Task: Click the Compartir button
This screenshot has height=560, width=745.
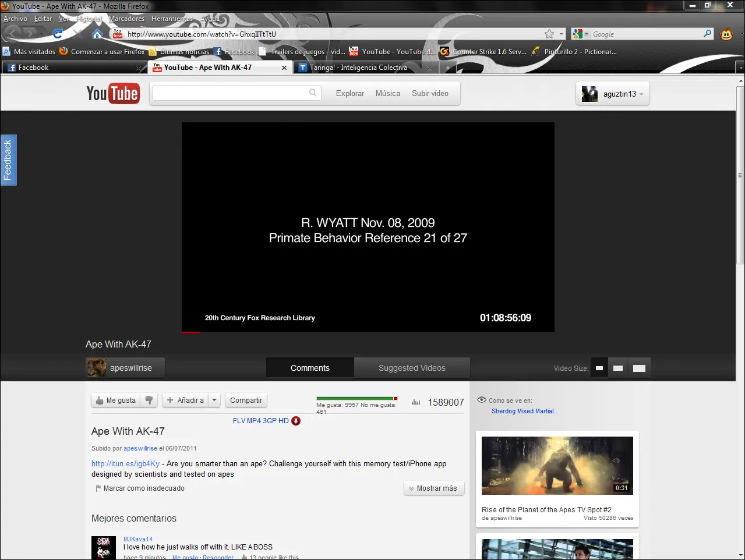Action: pos(246,400)
